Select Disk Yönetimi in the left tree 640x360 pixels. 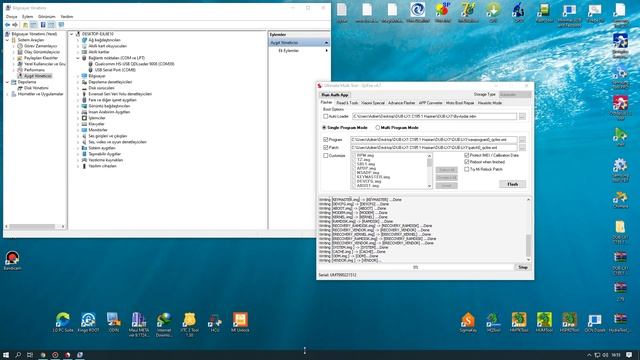pos(36,88)
